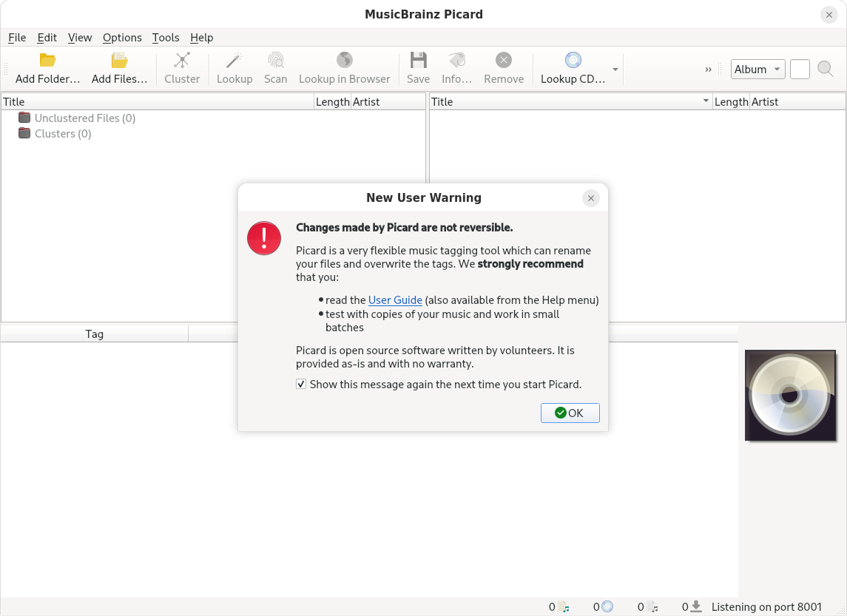Click the Lookup wand icon
Viewport: 847px width, 616px height.
234,61
